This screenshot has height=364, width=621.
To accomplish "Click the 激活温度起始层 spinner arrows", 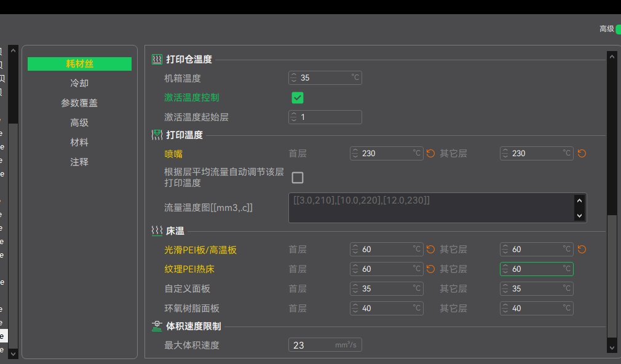I will 294,117.
